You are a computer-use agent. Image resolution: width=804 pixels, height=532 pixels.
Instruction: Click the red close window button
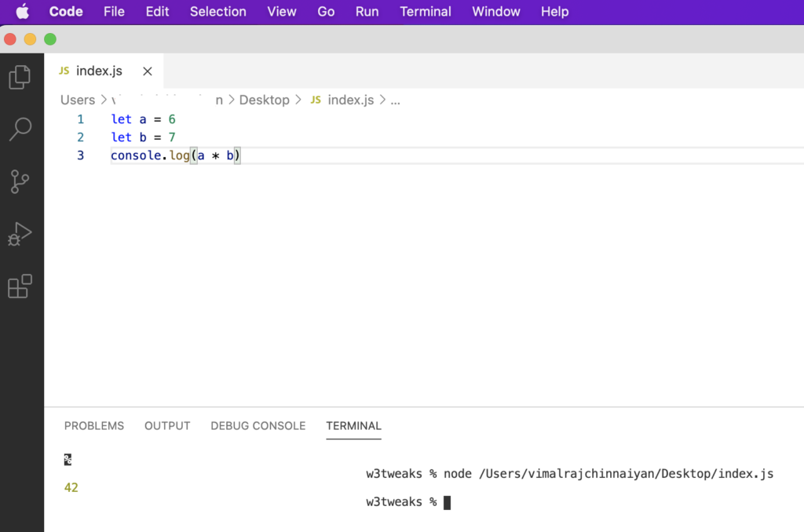[10, 39]
